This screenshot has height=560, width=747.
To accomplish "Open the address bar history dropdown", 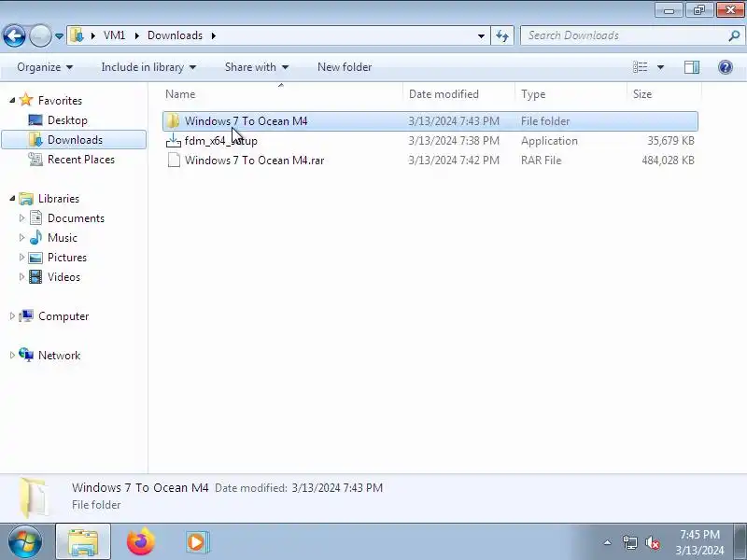I will tap(481, 36).
